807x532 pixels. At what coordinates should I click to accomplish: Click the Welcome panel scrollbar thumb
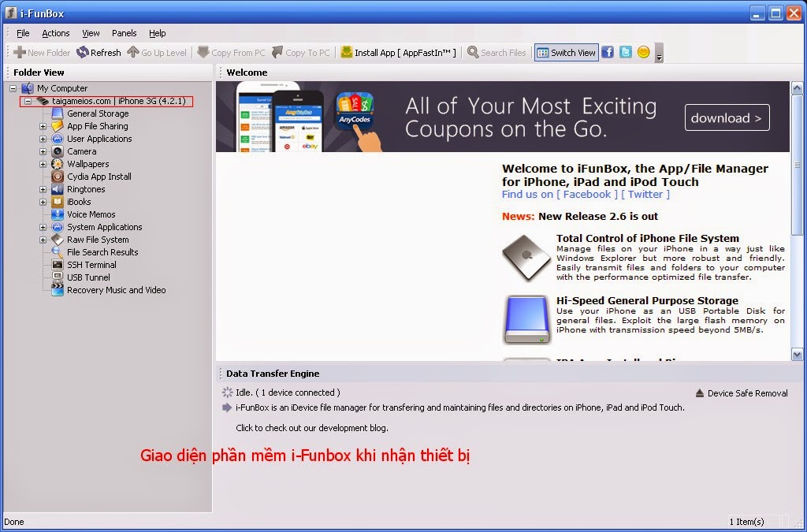(798, 165)
